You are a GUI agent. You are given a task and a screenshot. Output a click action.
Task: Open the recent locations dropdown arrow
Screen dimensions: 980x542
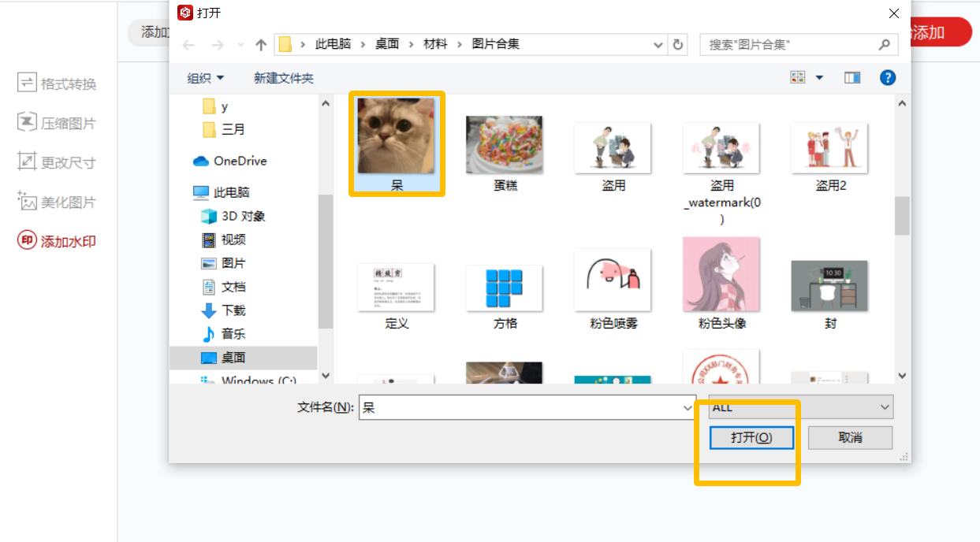tap(240, 45)
